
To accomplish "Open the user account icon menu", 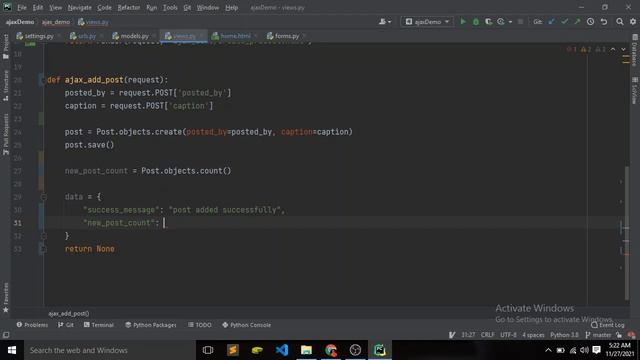I will [x=384, y=22].
